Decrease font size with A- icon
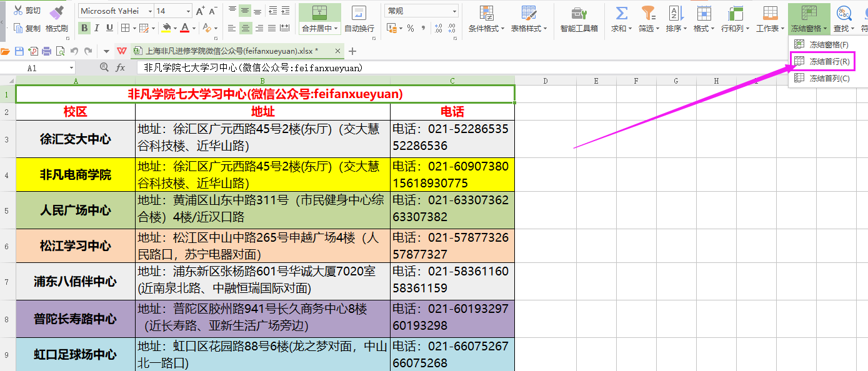This screenshot has width=868, height=371. pyautogui.click(x=213, y=11)
